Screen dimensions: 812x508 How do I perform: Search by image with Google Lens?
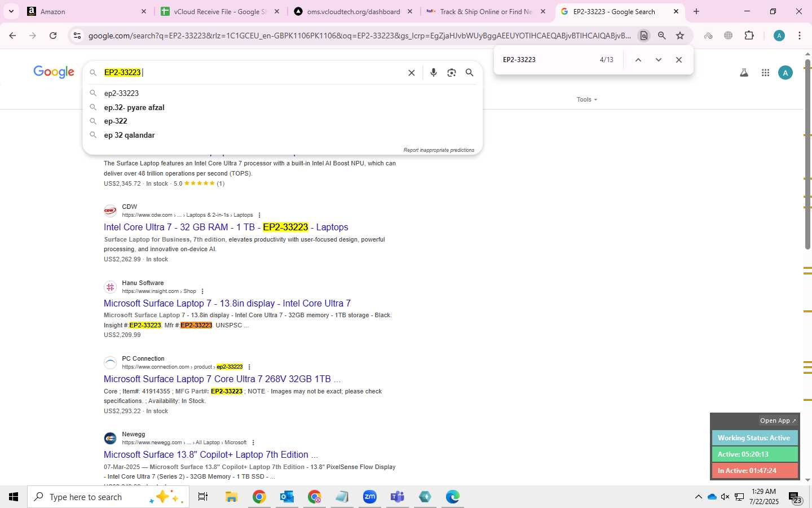point(451,73)
